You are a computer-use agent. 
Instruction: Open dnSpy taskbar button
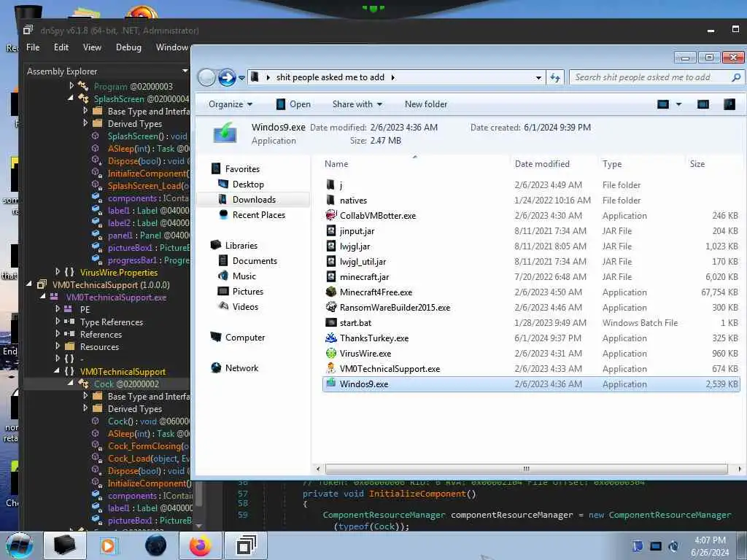(246, 545)
